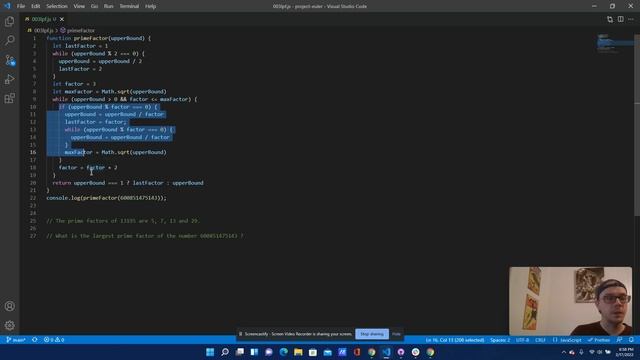The width and height of the screenshot is (640, 360).
Task: Open the Accounts icon in activity bar
Action: 9,306
